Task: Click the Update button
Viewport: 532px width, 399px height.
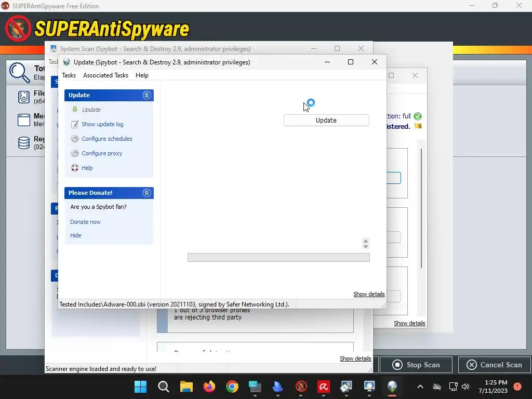Action: [x=326, y=121]
